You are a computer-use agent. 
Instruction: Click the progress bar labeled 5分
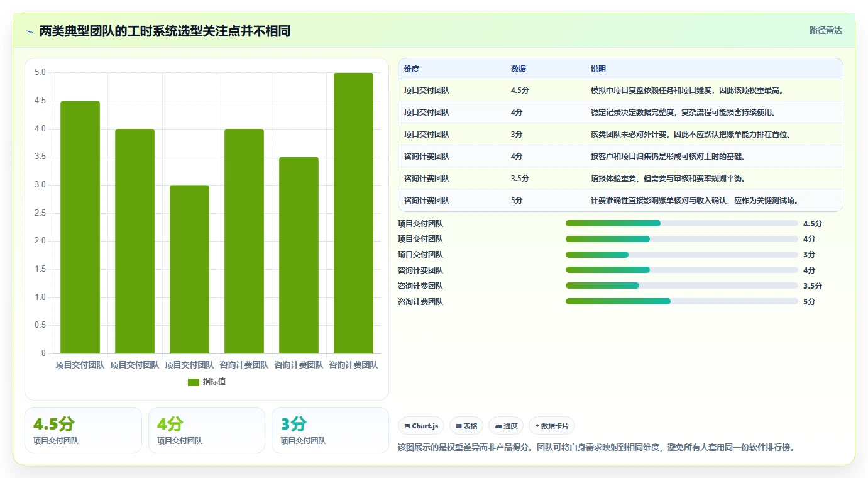[682, 301]
